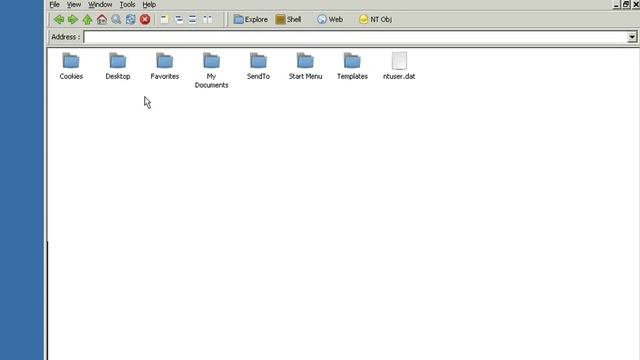
Task: Go forward with the green right arrow
Action: [x=73, y=19]
